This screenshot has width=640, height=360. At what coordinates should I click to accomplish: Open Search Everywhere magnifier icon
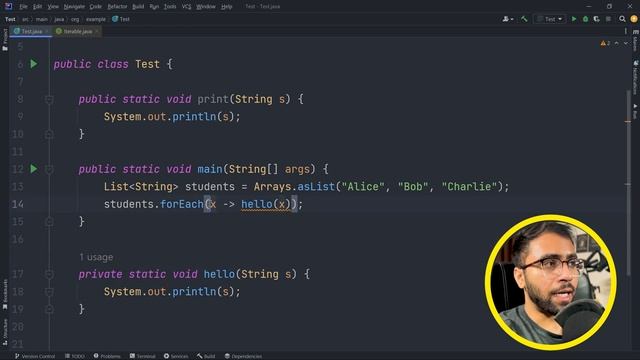[622, 19]
